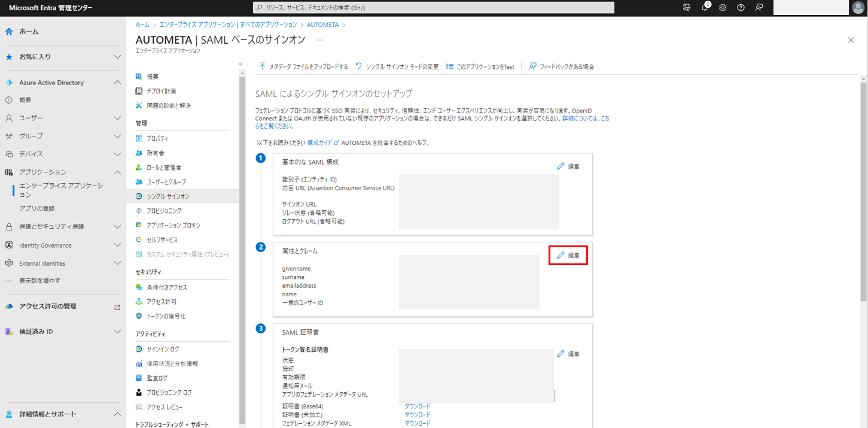Expand the デバイス menu chevron
This screenshot has width=868, height=428.
pos(117,154)
